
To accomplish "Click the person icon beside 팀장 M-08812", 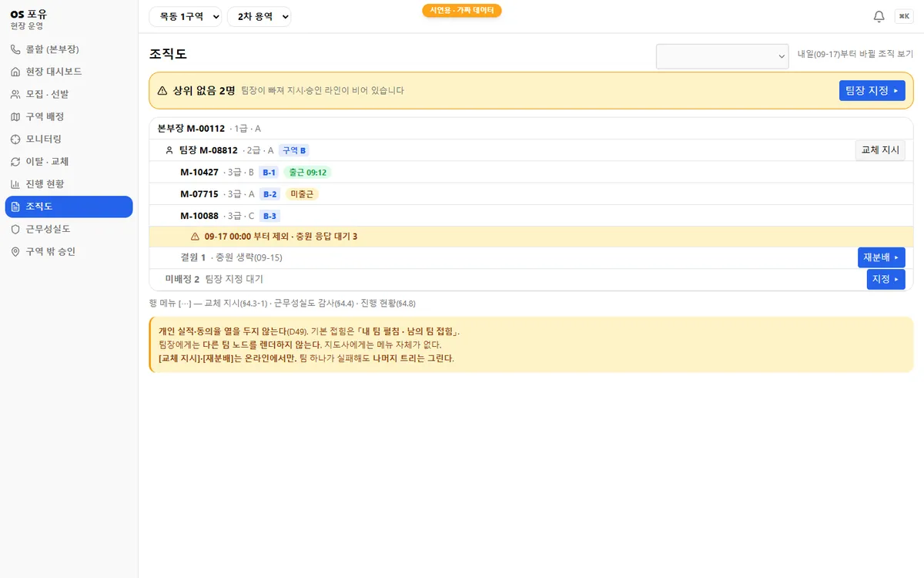I will tap(169, 150).
